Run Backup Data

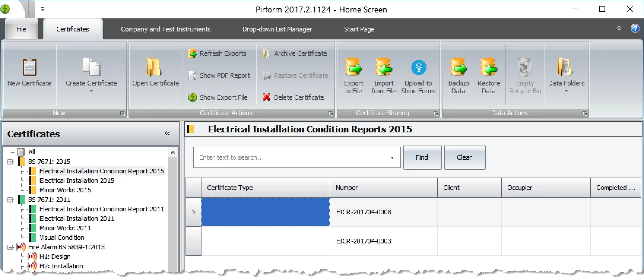(x=458, y=74)
